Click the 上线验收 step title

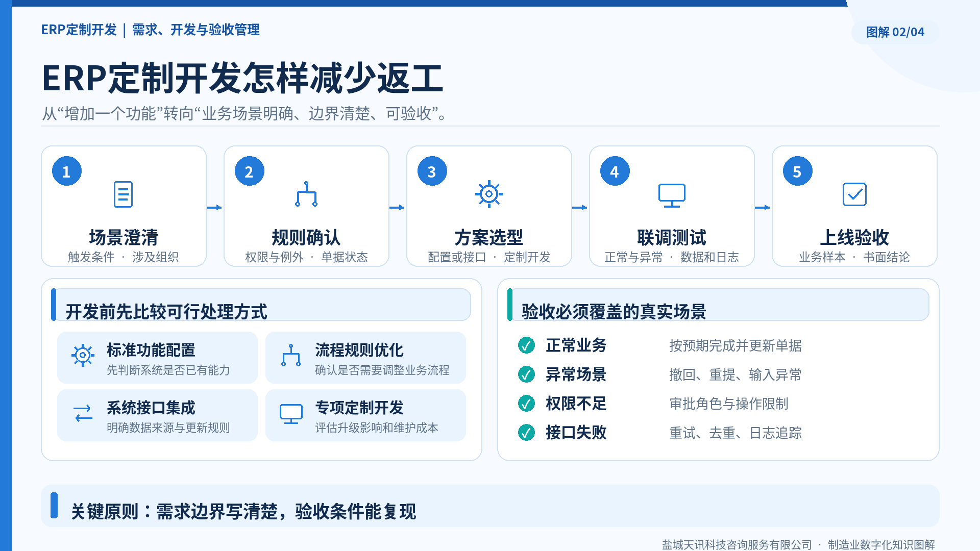coord(854,237)
